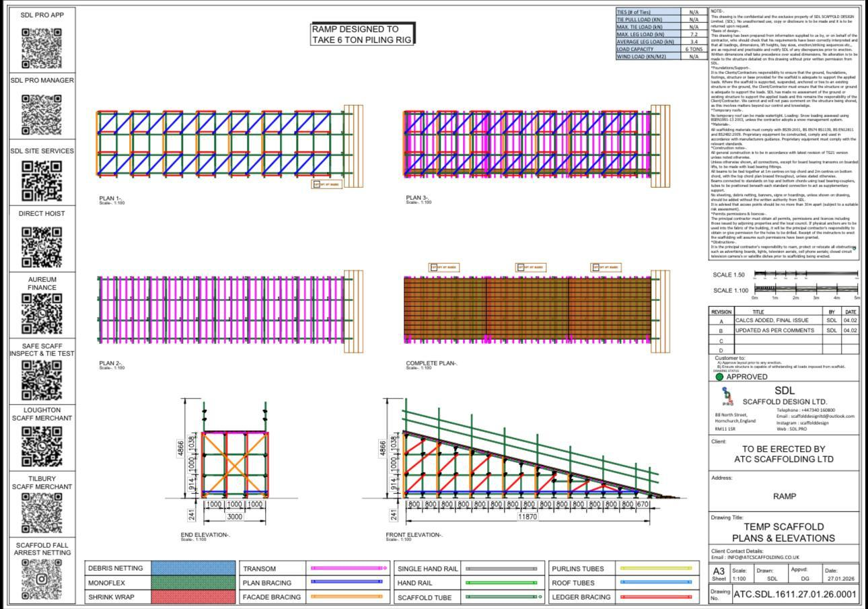
Task: Click the green APPROVED status circle
Action: pyautogui.click(x=719, y=377)
